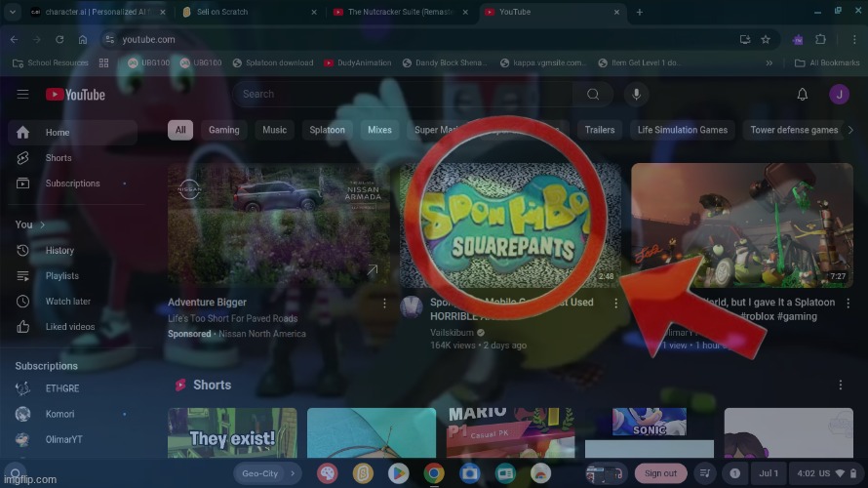Open Subscriptions in the sidebar

click(x=72, y=183)
